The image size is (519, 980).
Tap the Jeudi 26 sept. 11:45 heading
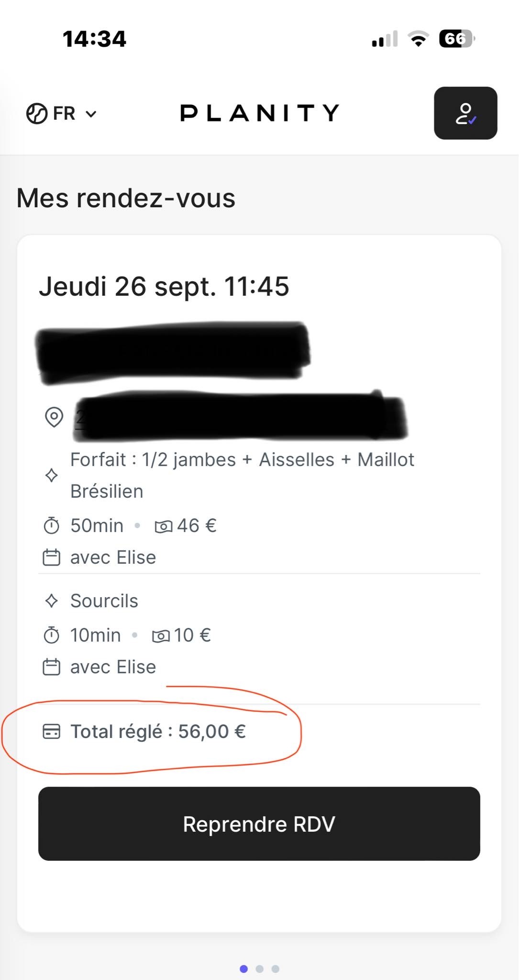164,287
